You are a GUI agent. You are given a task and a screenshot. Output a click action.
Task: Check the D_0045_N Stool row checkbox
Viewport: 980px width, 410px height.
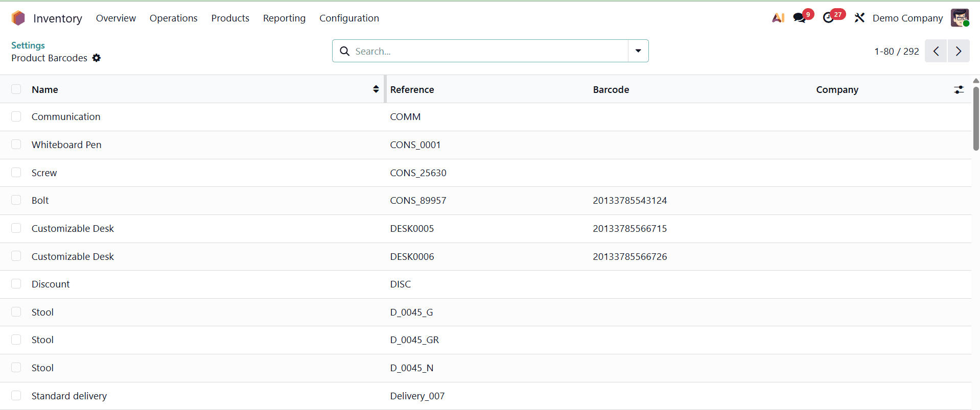pos(16,368)
